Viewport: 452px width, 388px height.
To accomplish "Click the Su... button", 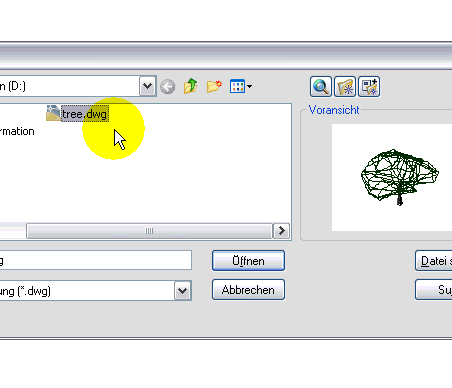I will click(x=434, y=290).
